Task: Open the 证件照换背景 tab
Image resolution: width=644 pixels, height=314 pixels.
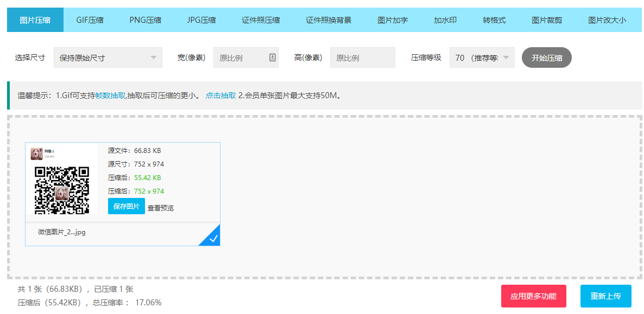Action: point(329,20)
